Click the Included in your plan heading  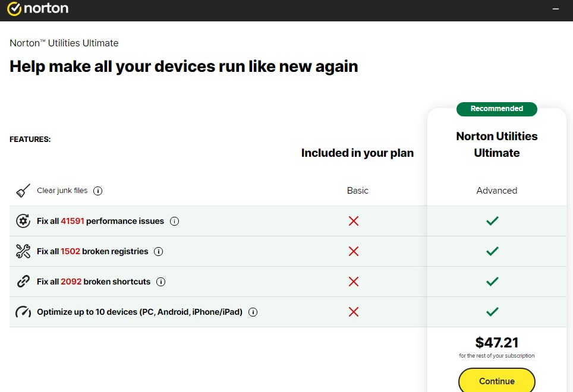357,153
